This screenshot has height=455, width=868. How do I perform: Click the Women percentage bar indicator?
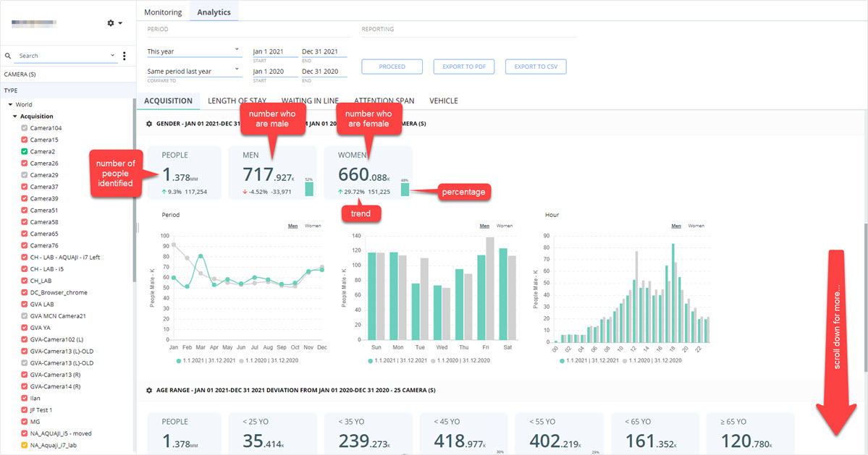tap(405, 189)
